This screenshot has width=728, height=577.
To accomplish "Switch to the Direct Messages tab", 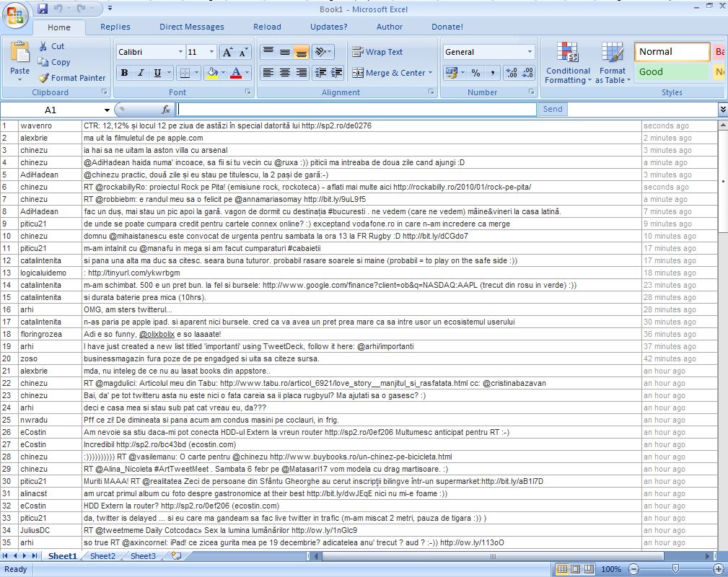I will tap(191, 27).
